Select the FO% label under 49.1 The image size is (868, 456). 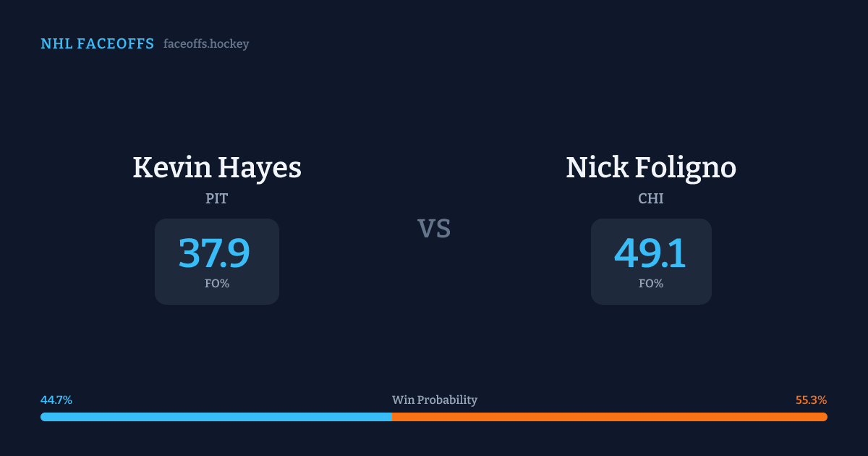pos(651,284)
